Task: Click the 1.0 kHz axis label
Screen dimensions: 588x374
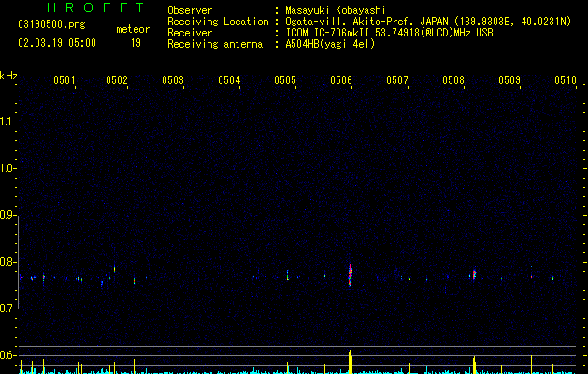Action: tap(7, 168)
